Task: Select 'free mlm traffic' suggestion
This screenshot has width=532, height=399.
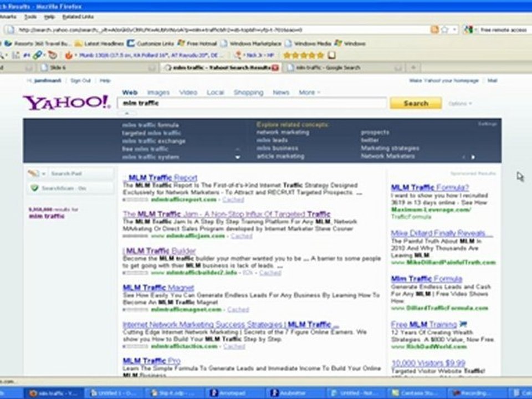Action: 145,149
